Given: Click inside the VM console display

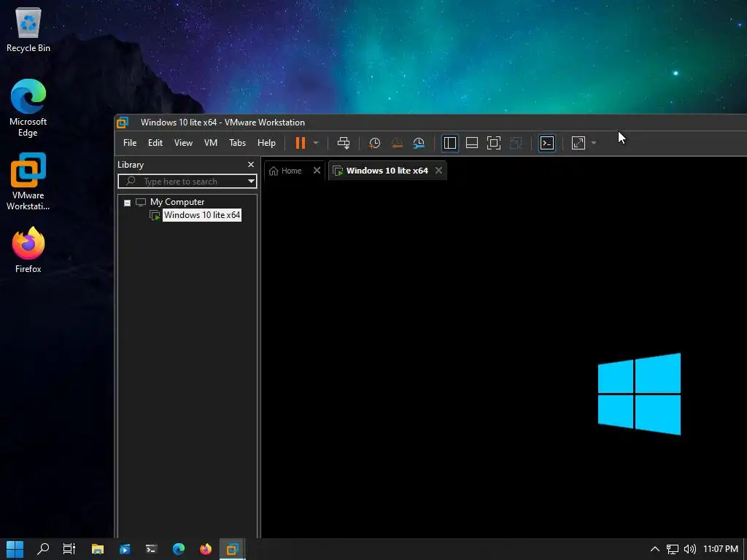Looking at the screenshot, I should tap(504, 359).
